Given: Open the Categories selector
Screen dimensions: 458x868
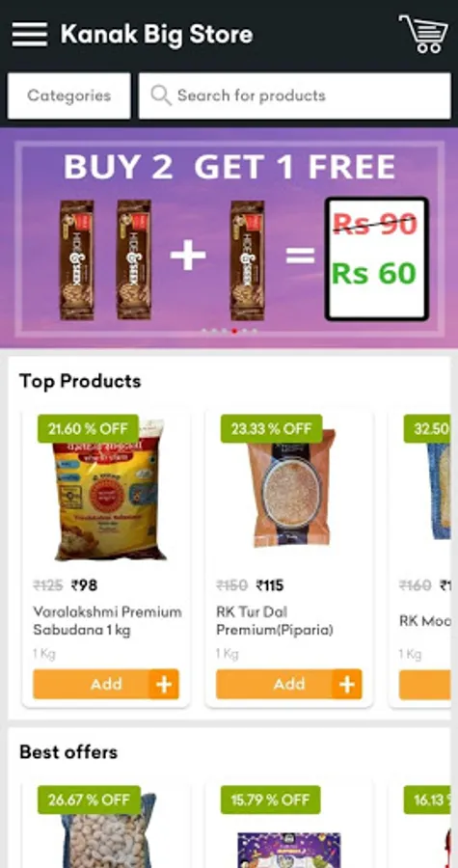Looking at the screenshot, I should pos(69,95).
